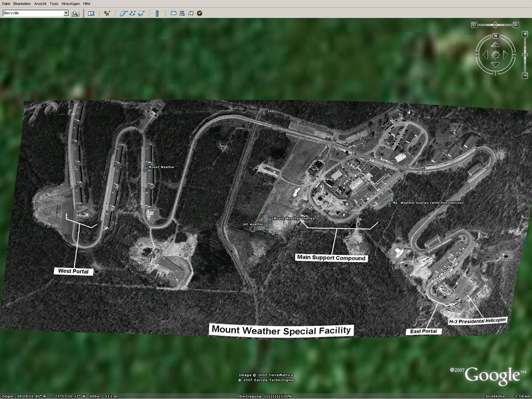Open the ruler measurement tool

click(157, 13)
